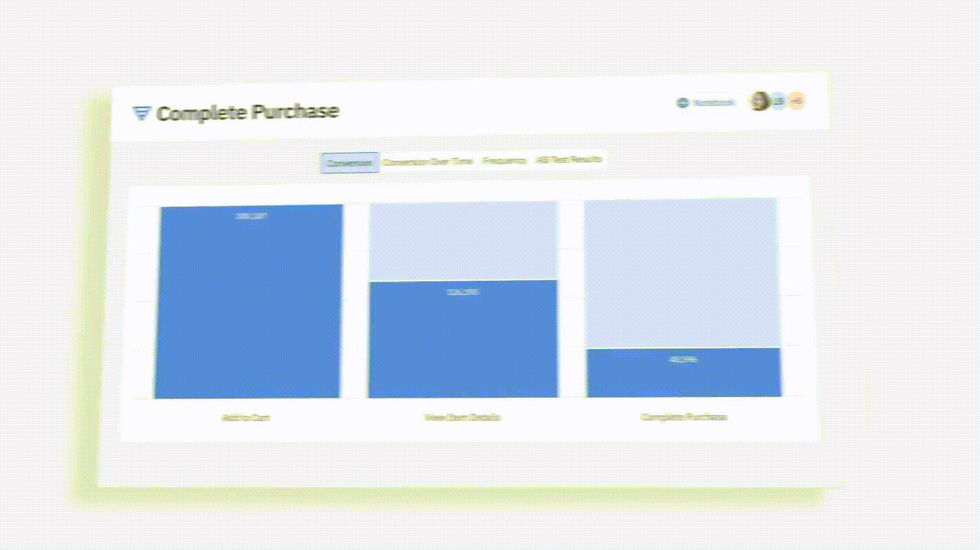Click the funnel icon beside Complete Purchase
The width and height of the screenshot is (980, 550).
[141, 113]
